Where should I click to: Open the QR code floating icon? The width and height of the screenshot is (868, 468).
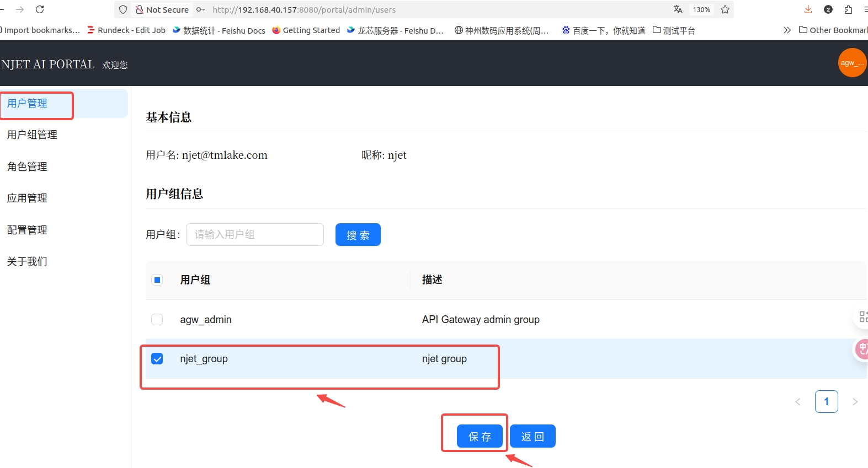[x=862, y=316]
